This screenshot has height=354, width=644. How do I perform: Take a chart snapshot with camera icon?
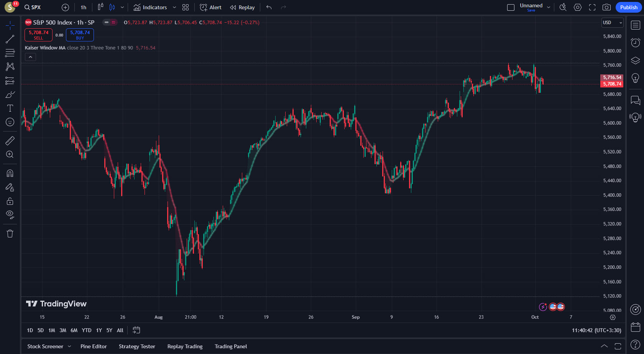point(606,7)
